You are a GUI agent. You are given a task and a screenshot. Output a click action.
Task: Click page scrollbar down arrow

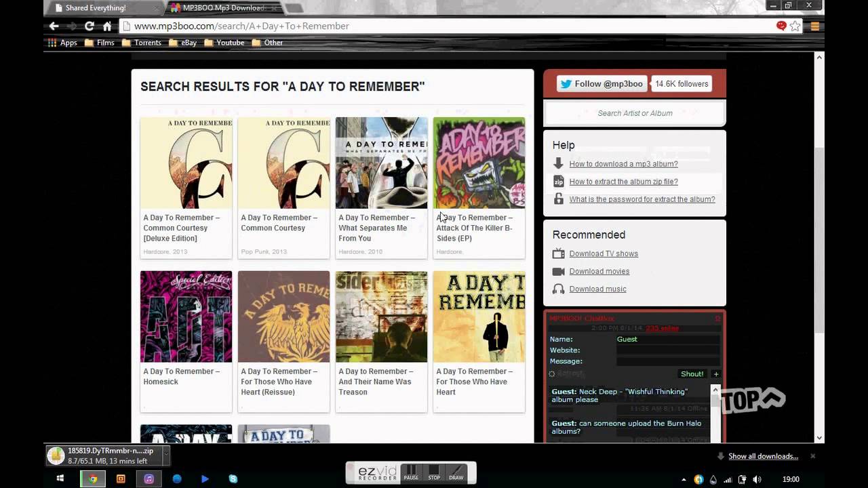(x=819, y=438)
